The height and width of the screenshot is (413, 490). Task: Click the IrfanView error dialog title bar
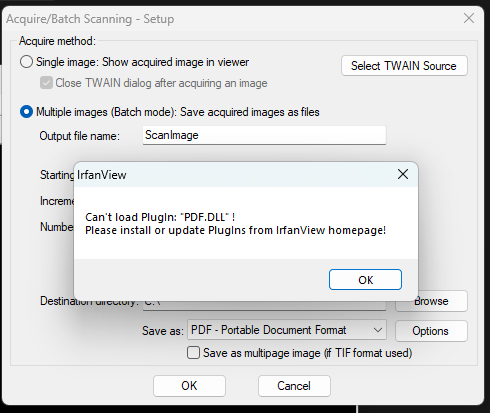[x=233, y=174]
